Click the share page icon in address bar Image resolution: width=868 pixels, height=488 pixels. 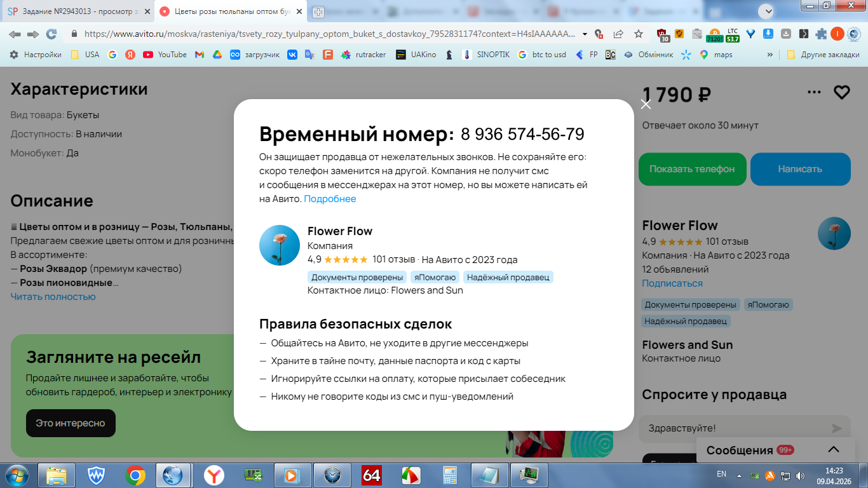(x=618, y=34)
